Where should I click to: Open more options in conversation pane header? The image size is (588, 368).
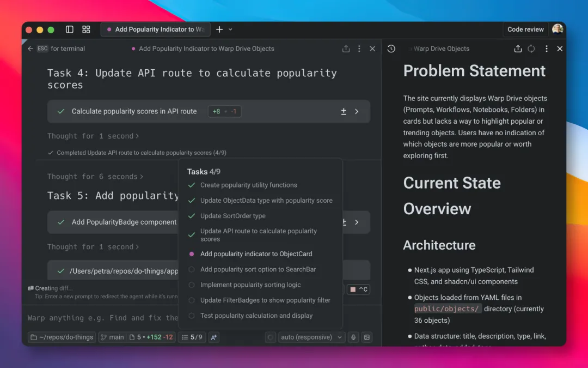click(359, 49)
